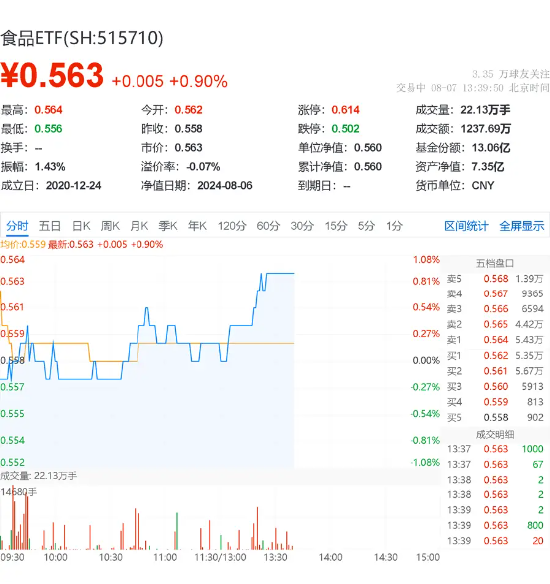Select the 卖1 row at 0.564
The height and width of the screenshot is (584, 550).
pos(495,340)
